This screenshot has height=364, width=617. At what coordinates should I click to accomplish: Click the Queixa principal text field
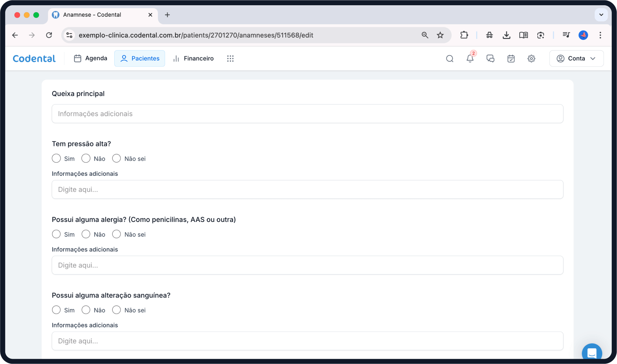pyautogui.click(x=307, y=114)
